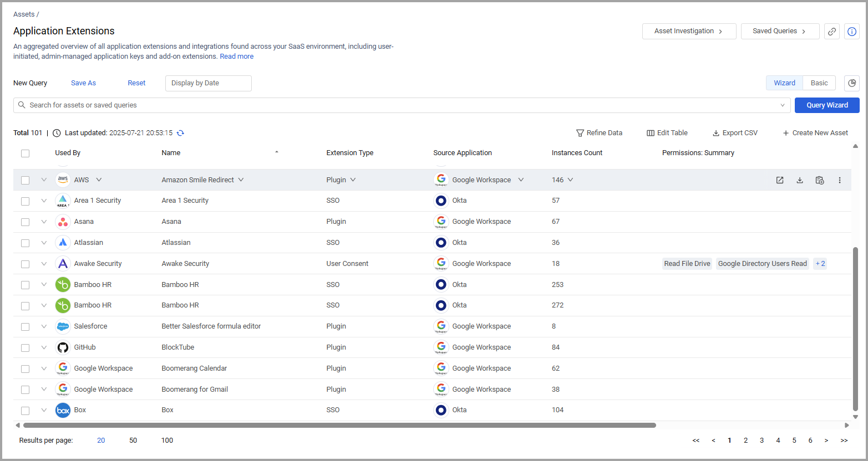Show 100 results per page
Screen dimensions: 868x461
167,440
